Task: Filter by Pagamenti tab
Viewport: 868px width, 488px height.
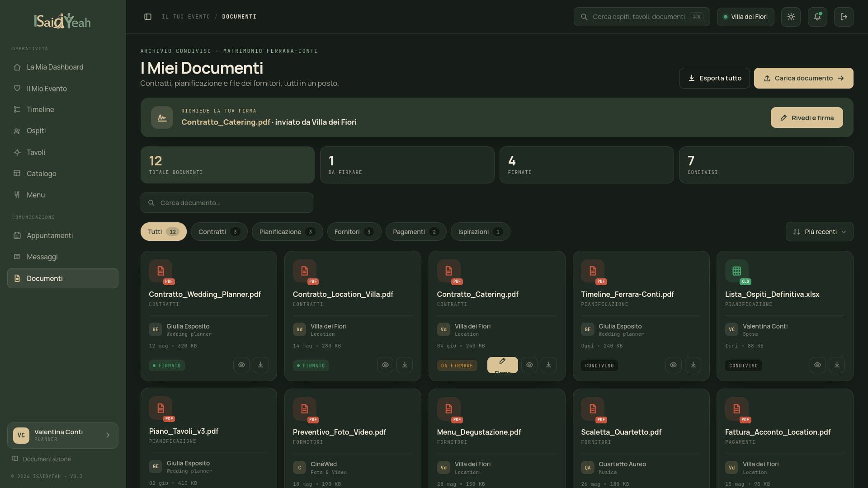Action: [416, 232]
